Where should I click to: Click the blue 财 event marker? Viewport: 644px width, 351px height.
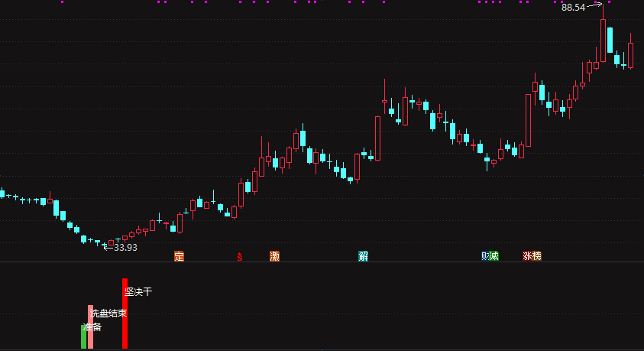[485, 256]
